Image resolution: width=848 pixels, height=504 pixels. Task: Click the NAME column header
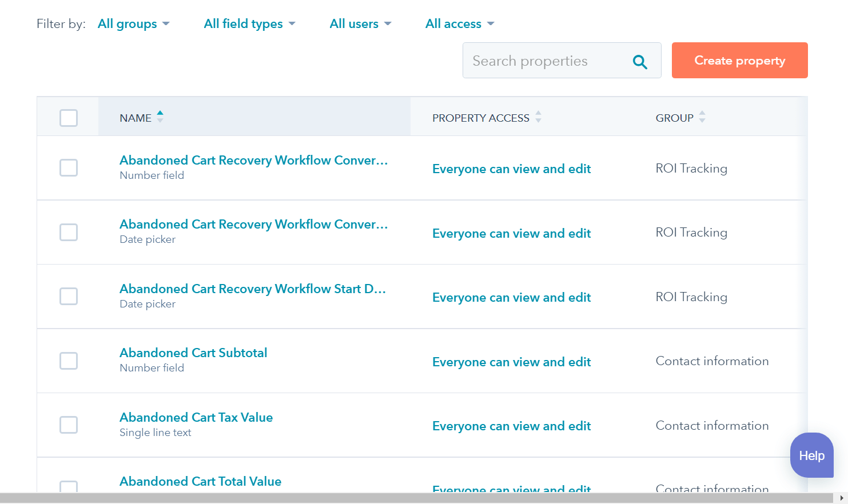coord(134,118)
